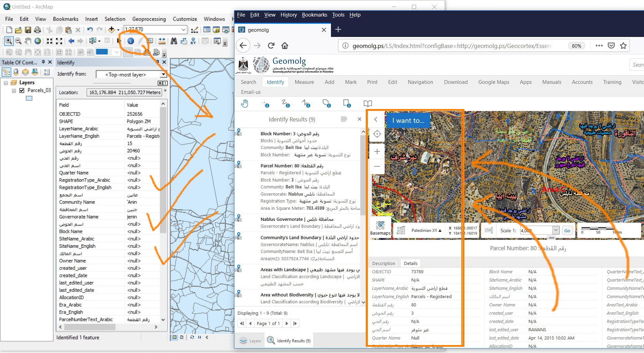Activate the Pan hand tool in ArcMap
This screenshot has height=353, width=644.
28,41
